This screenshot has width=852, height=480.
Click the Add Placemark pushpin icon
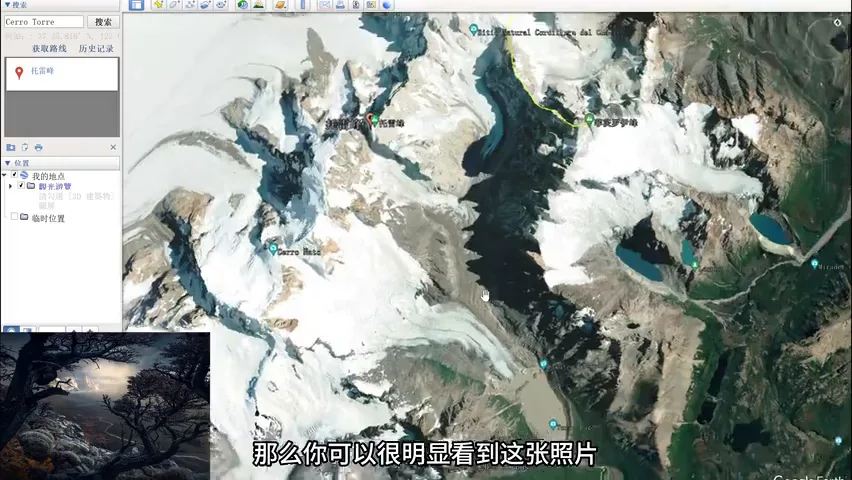coord(158,5)
